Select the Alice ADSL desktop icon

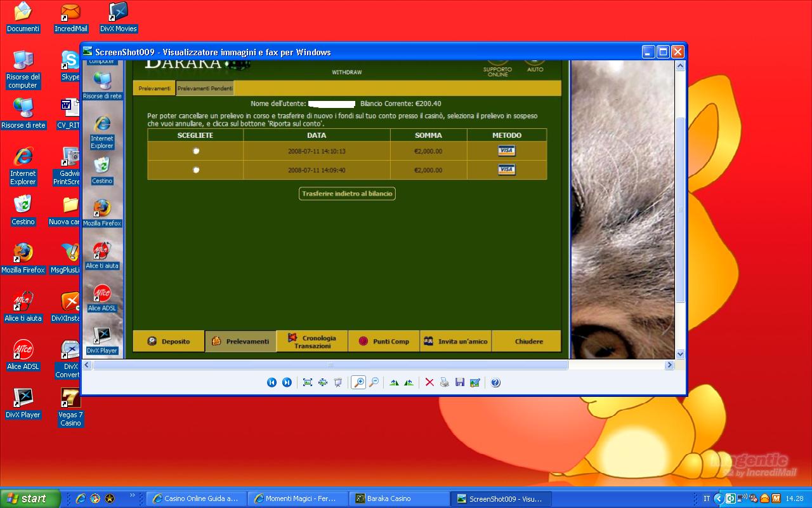[23, 355]
